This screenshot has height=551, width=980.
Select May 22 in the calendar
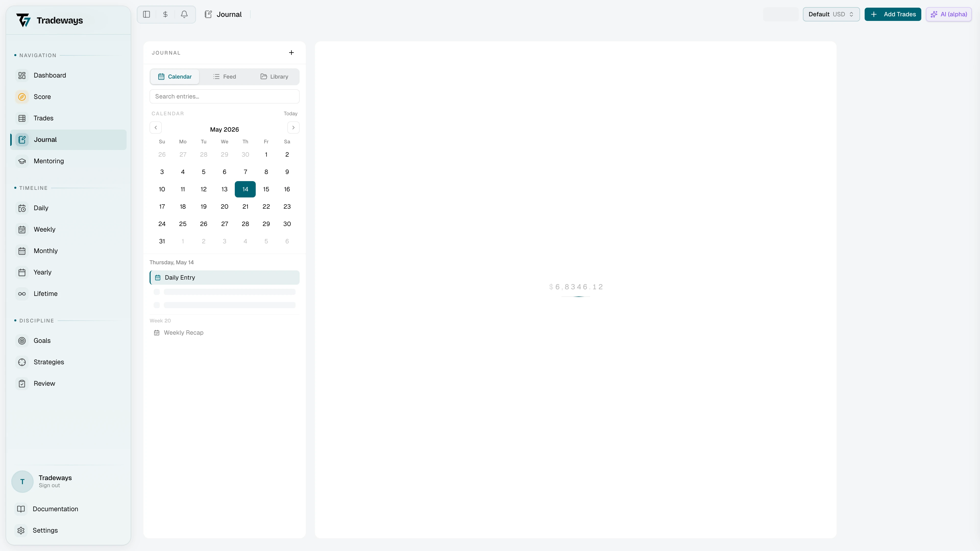click(266, 207)
